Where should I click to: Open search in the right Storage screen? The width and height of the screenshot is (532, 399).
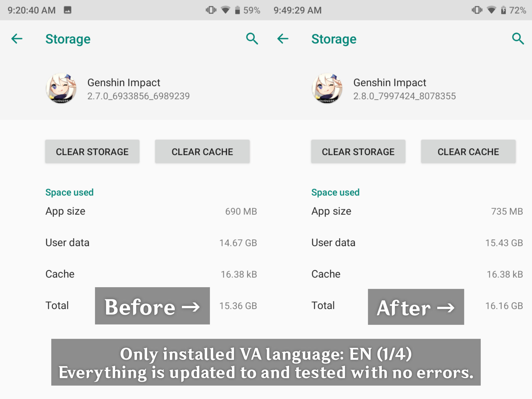click(x=518, y=39)
